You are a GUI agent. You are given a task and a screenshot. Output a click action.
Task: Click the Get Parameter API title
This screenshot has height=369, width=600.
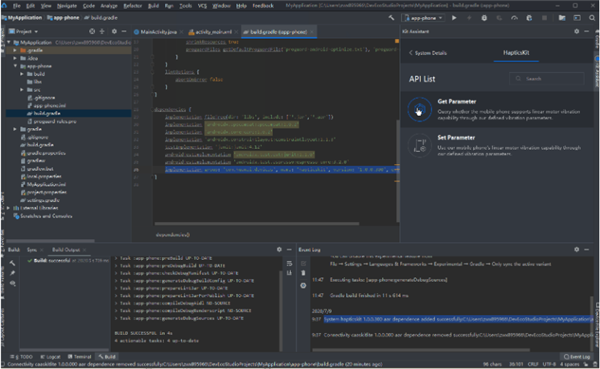[x=457, y=101]
